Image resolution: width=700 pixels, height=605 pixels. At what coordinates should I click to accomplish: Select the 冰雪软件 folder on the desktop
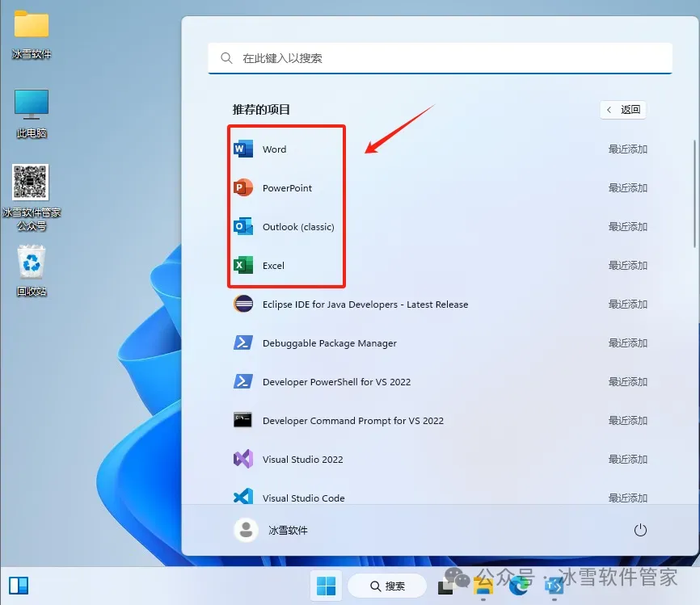tap(32, 35)
